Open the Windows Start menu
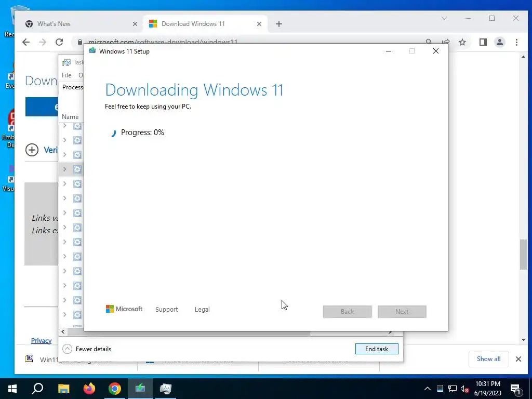This screenshot has height=399, width=532. [x=12, y=389]
